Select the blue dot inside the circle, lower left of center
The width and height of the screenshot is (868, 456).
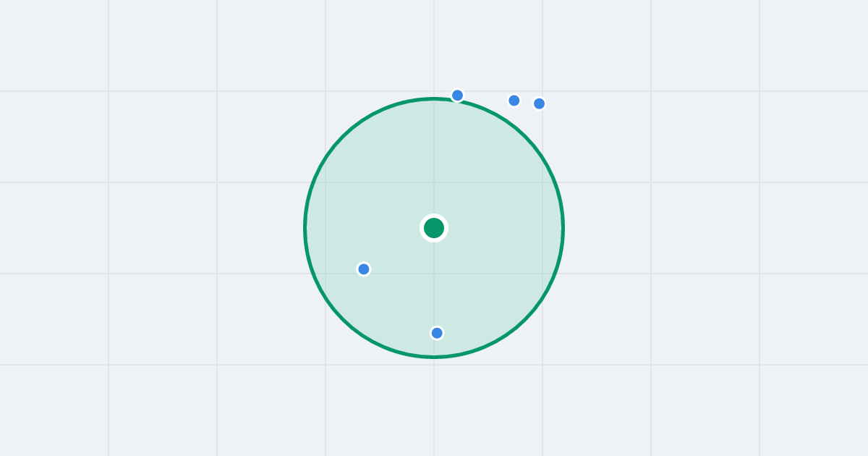pos(364,269)
